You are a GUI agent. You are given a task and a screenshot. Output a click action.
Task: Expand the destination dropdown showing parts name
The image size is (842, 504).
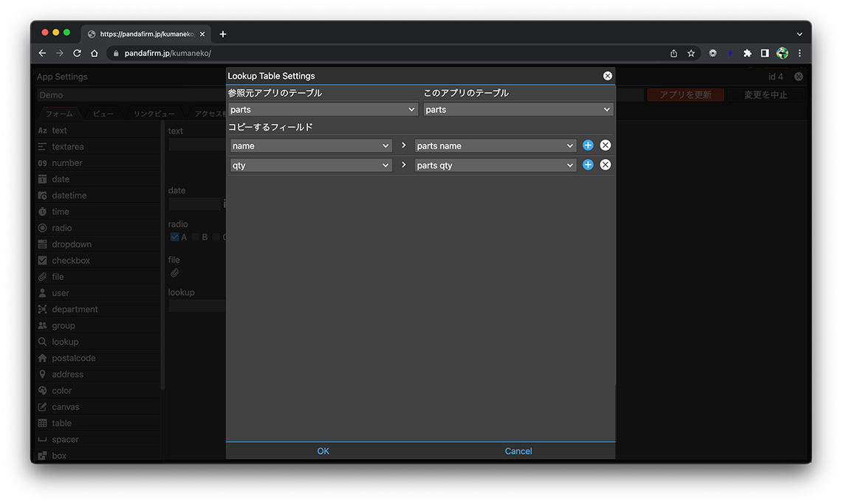pyautogui.click(x=495, y=146)
